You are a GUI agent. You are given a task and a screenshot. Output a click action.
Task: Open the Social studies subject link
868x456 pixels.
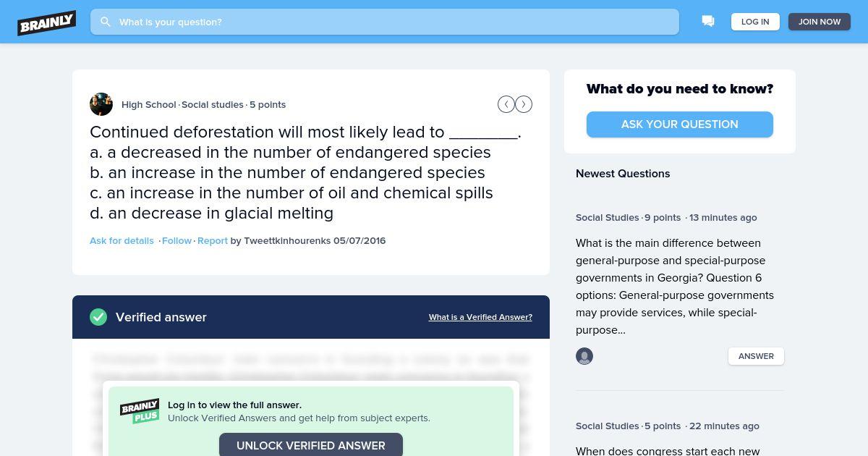coord(213,104)
